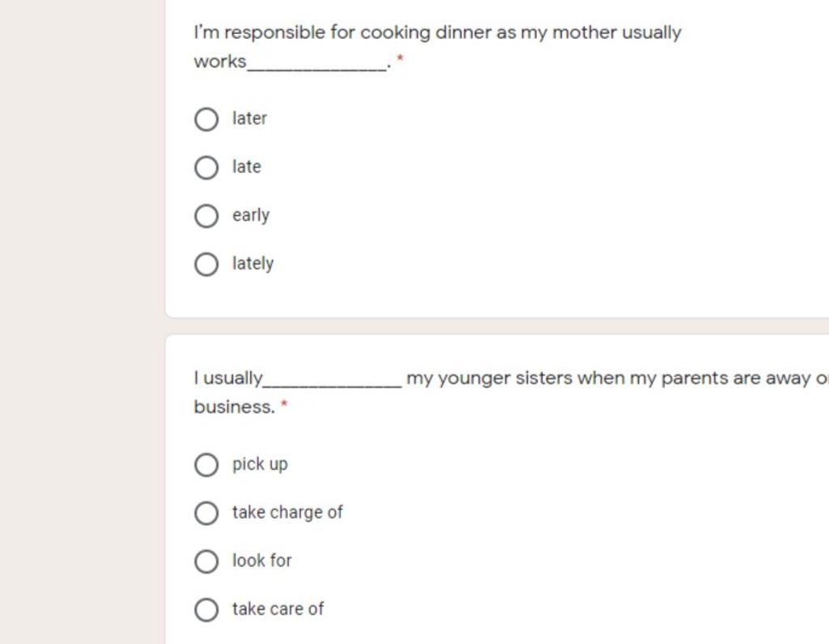This screenshot has height=644, width=829.
Task: Pick the 'look for' radio circle
Action: click(x=206, y=561)
